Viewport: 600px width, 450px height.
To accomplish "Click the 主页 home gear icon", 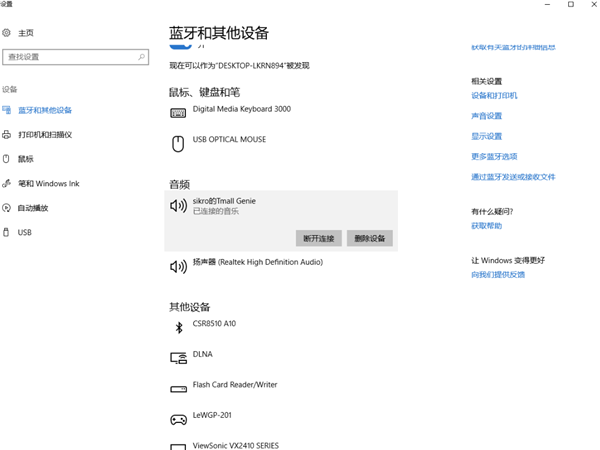I will click(x=7, y=33).
